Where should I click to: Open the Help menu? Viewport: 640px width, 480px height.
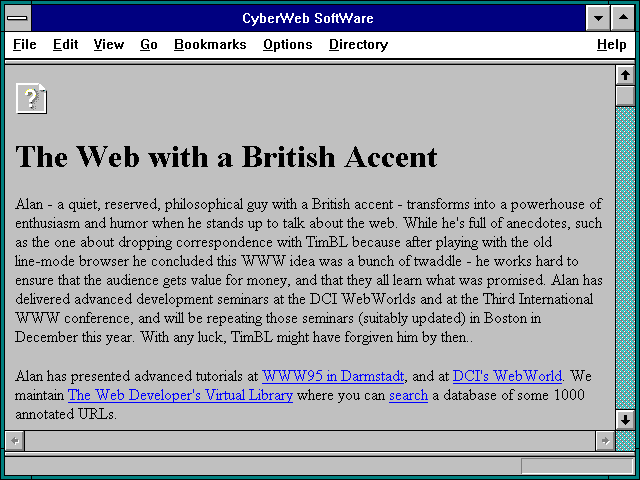click(611, 44)
